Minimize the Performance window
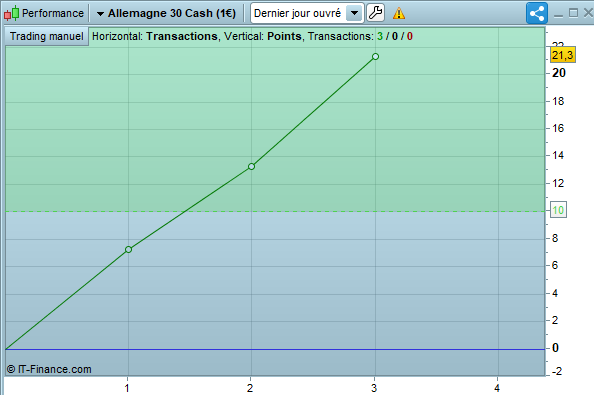This screenshot has width=594, height=395. (x=558, y=14)
